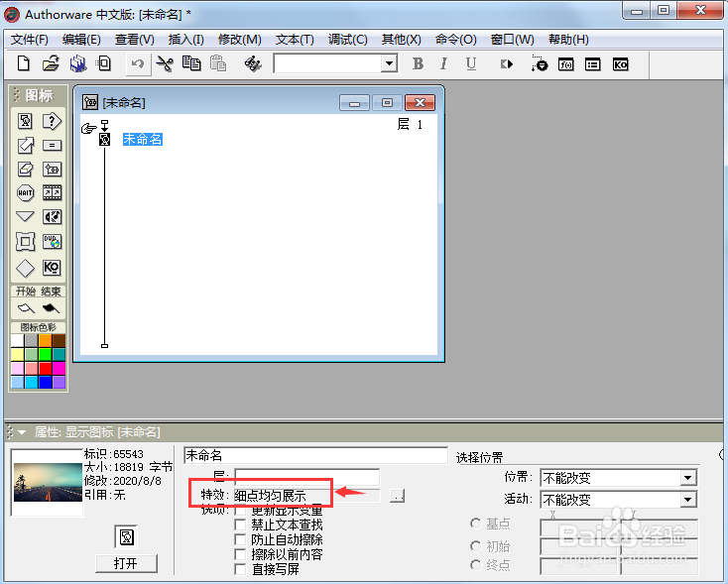Open the Variables window icon
The width and height of the screenshot is (728, 584).
592,64
